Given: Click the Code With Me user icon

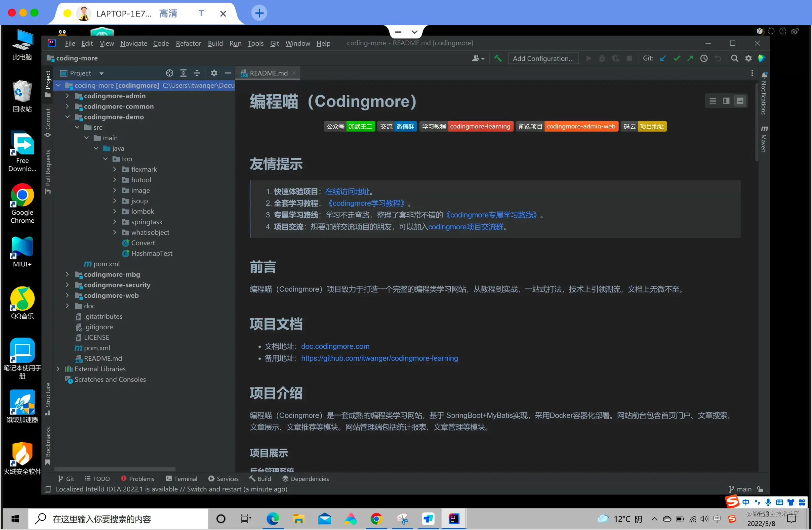Looking at the screenshot, I should click(478, 59).
